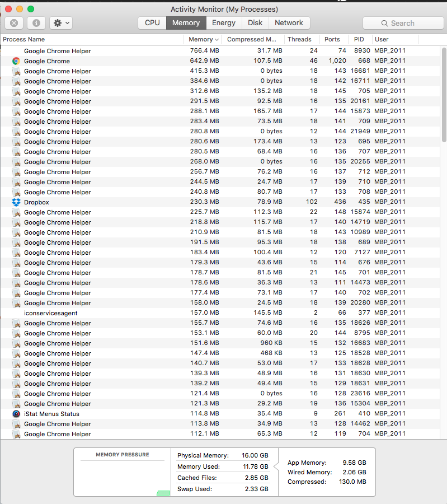Sort by Ports column header
The width and height of the screenshot is (447, 504).
pyautogui.click(x=333, y=39)
